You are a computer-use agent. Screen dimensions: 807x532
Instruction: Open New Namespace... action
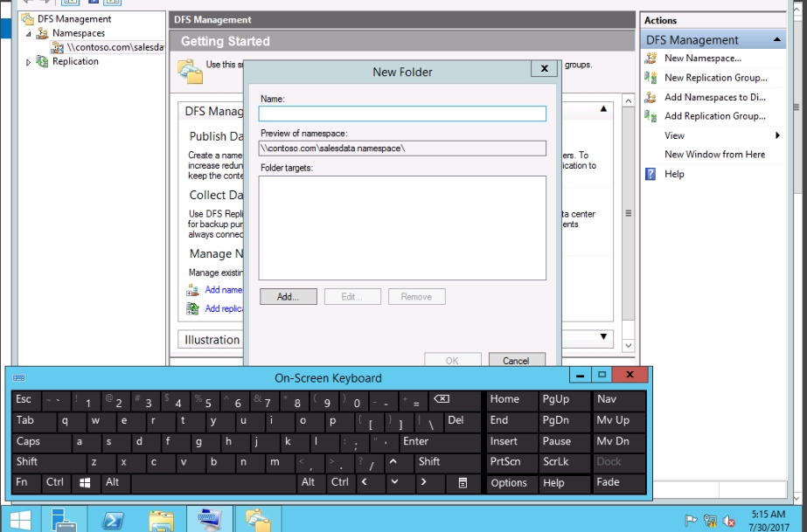coord(703,58)
